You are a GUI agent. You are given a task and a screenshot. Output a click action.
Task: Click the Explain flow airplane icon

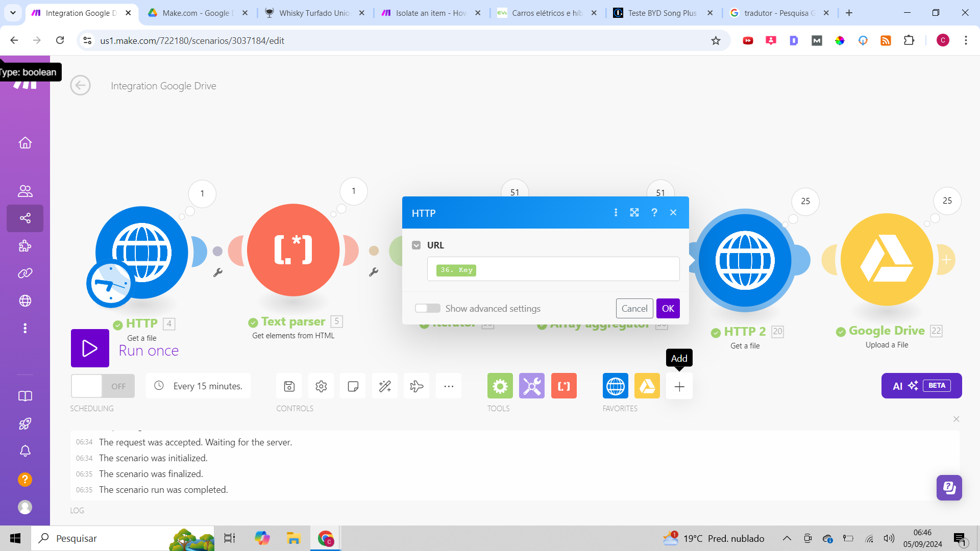point(416,386)
